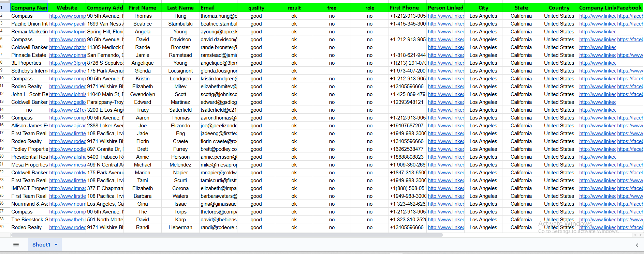This screenshot has width=644, height=254.
Task: Select the Angelique first name cell
Action: [143, 63]
